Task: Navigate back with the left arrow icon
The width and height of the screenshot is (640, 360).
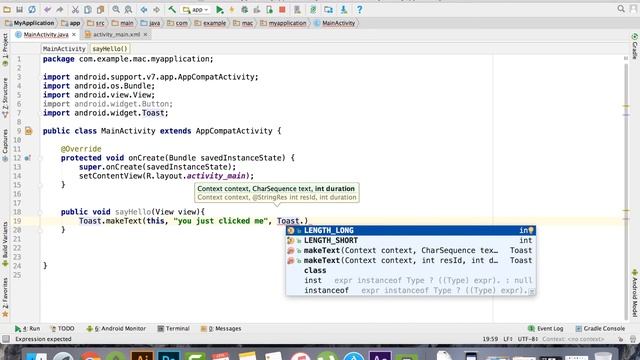Action: [x=144, y=9]
